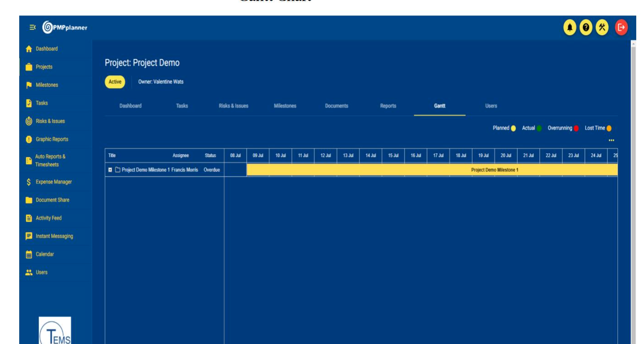
Task: Open Dashboard from the sidebar home icon
Action: coord(29,49)
